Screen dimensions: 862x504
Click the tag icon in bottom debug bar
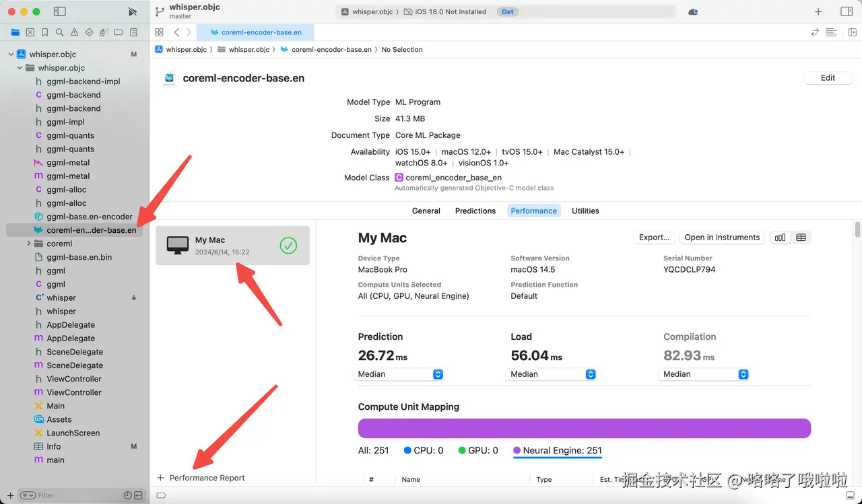point(161,495)
